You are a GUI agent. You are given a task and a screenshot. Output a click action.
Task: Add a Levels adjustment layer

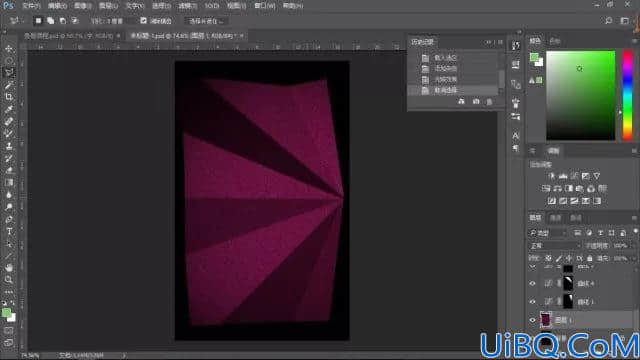[563, 176]
